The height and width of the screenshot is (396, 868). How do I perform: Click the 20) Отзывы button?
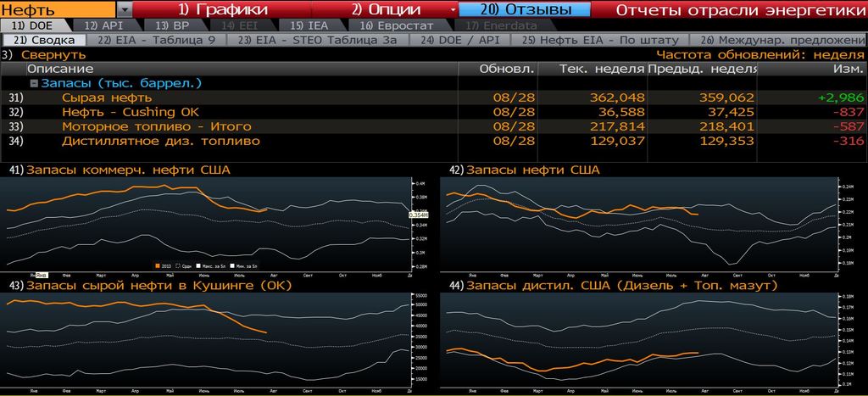coord(524,9)
